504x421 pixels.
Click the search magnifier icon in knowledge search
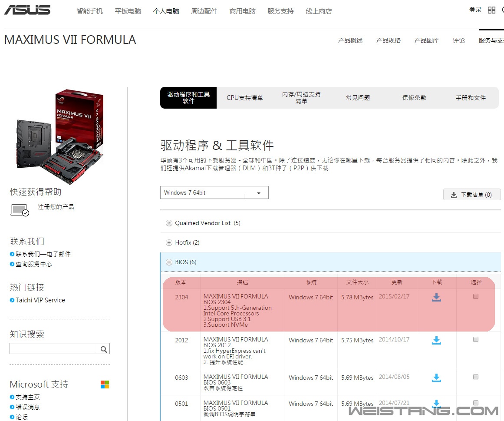[x=104, y=349]
